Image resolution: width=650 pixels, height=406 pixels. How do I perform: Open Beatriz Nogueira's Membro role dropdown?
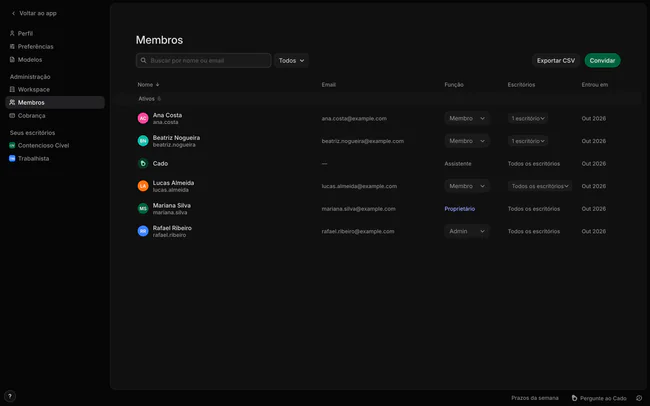467,141
